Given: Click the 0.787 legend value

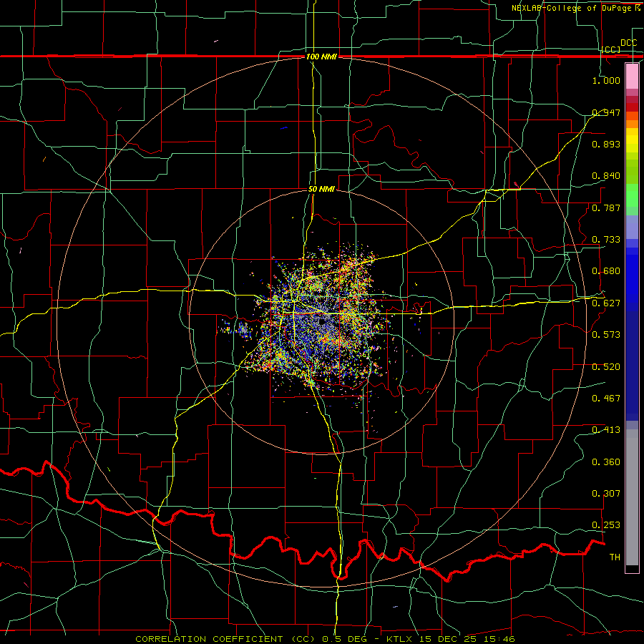Looking at the screenshot, I should (x=606, y=208).
